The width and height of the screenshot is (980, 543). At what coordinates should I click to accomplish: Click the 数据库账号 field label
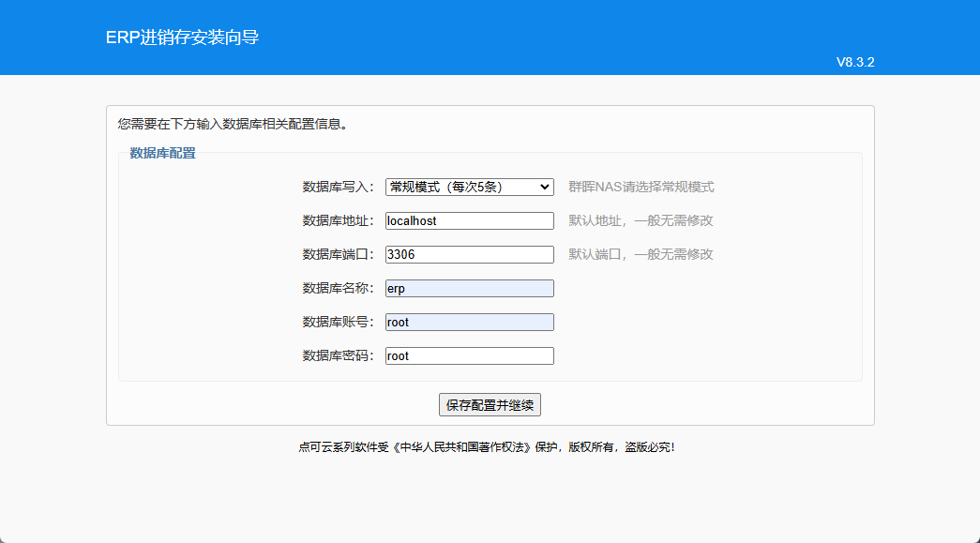tap(338, 322)
